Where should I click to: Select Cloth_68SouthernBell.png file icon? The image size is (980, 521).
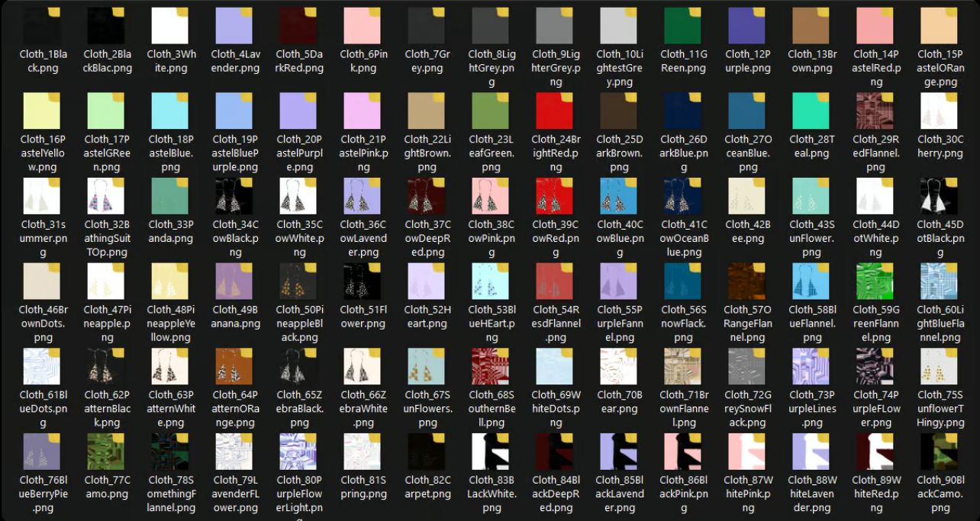[x=490, y=367]
